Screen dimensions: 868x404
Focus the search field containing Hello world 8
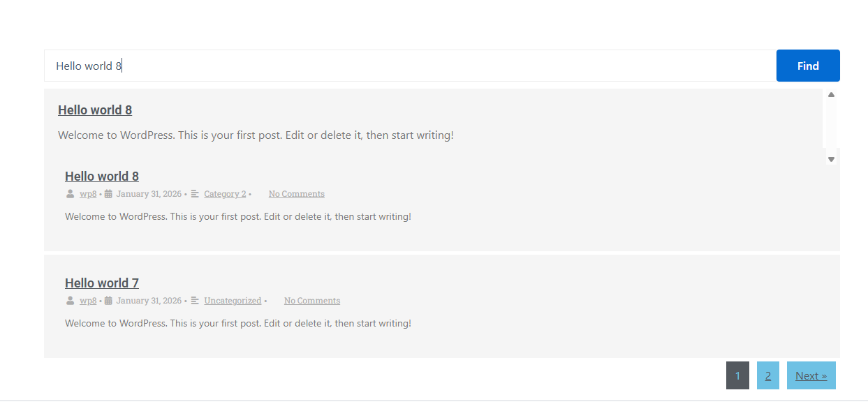click(x=409, y=66)
